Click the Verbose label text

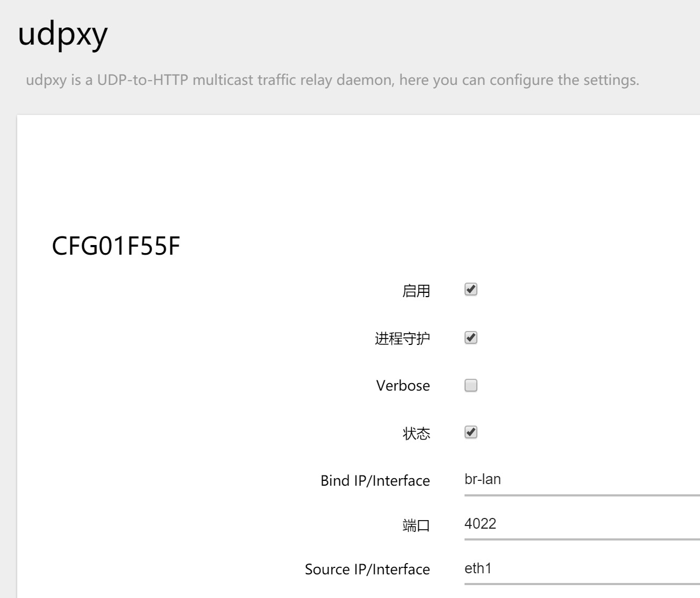(x=403, y=386)
